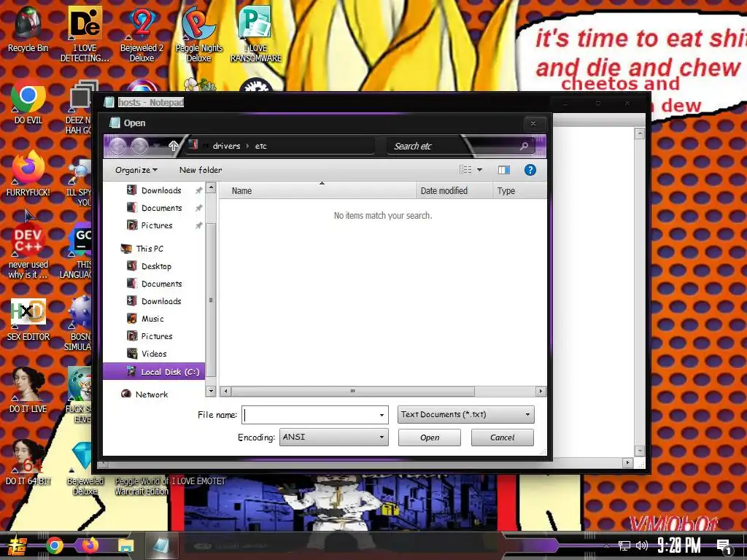Select the FURRYFUCK! Firefox desktop icon
The image size is (747, 560).
point(28,174)
